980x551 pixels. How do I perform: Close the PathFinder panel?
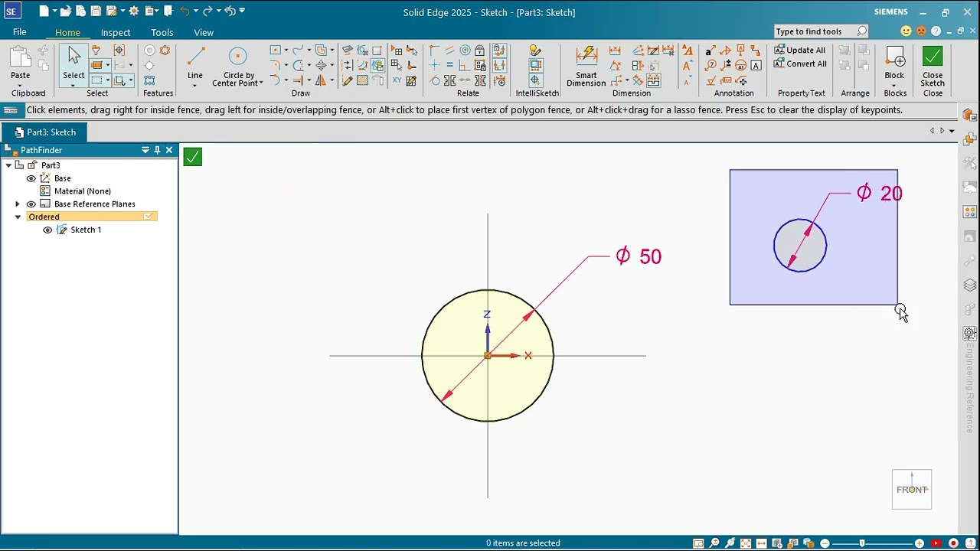[x=169, y=150]
